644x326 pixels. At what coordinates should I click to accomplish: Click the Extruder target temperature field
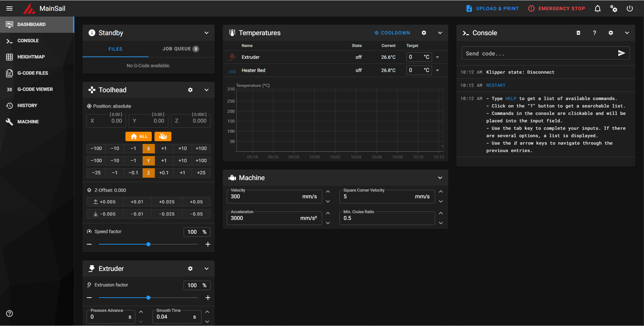click(x=419, y=57)
